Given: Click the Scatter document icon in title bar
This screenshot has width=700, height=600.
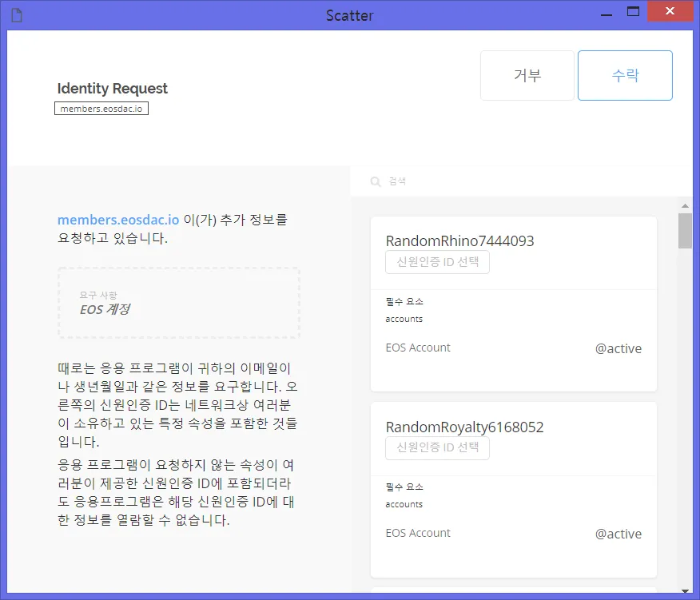Looking at the screenshot, I should 17,15.
